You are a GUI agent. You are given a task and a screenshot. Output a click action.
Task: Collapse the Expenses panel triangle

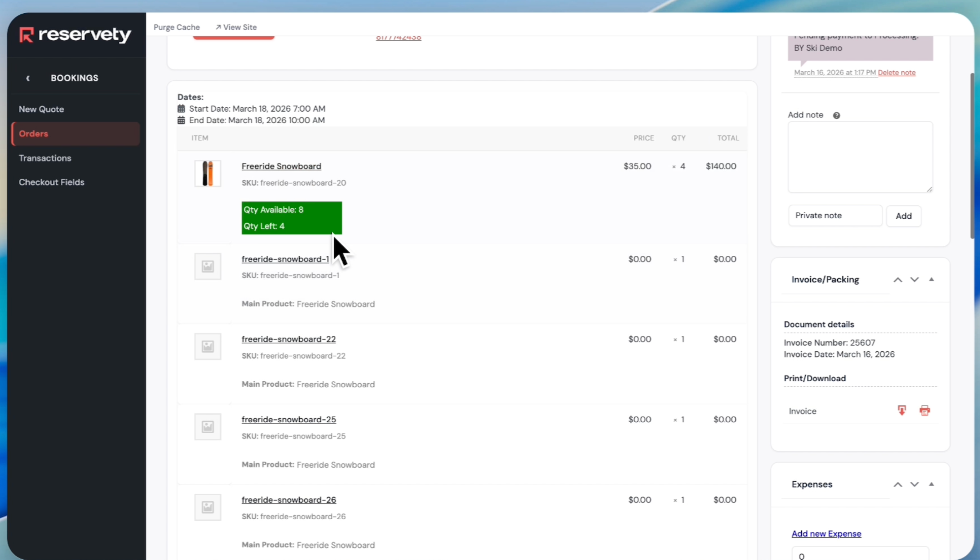pyautogui.click(x=931, y=484)
